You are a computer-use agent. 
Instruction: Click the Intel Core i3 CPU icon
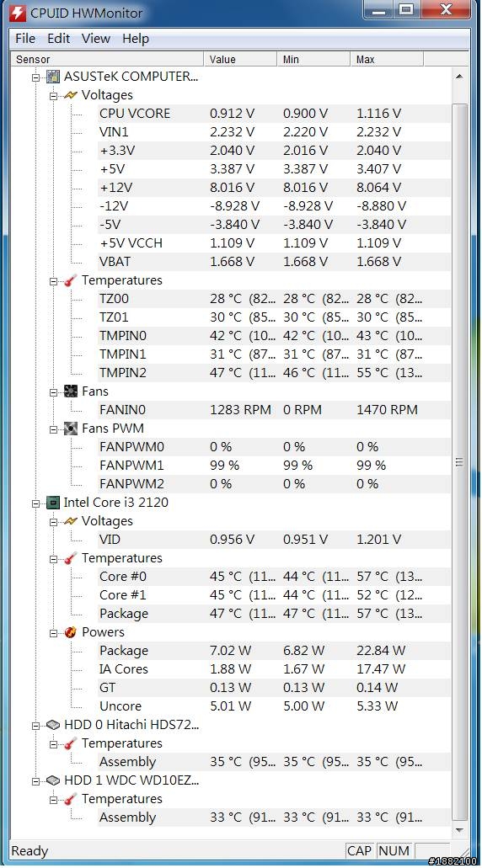(53, 503)
